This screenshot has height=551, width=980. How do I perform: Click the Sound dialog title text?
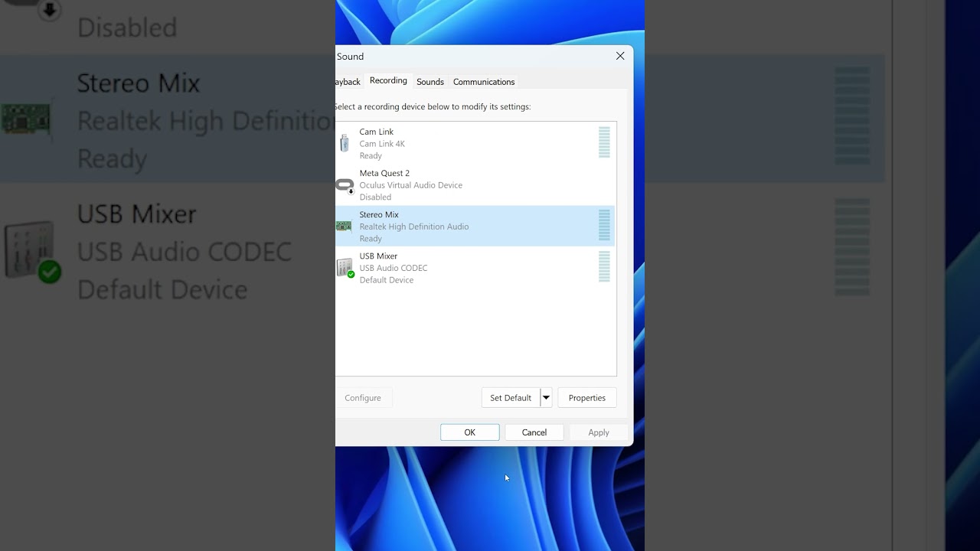(x=351, y=57)
